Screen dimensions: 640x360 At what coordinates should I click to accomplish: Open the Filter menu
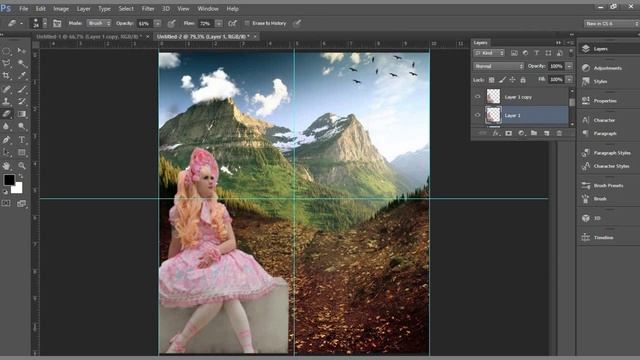pos(148,9)
